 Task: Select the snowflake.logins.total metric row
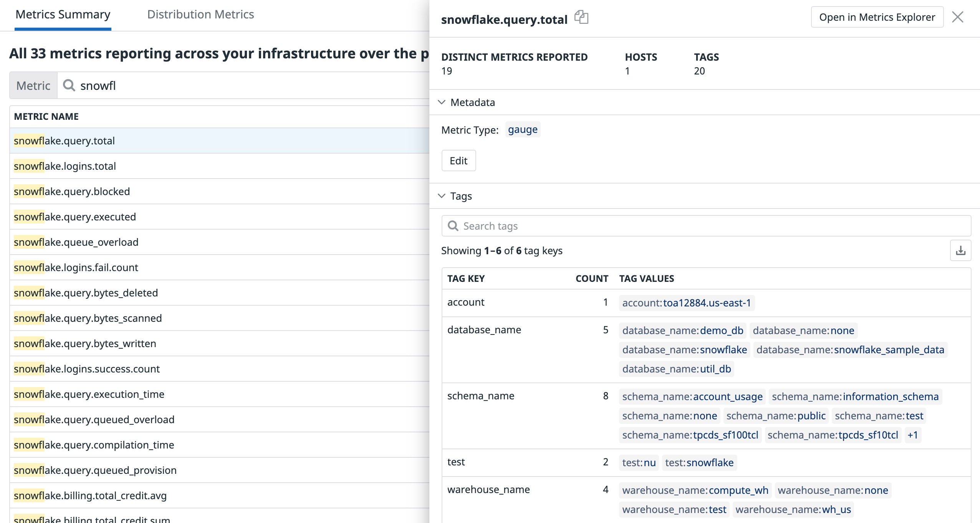pos(65,166)
